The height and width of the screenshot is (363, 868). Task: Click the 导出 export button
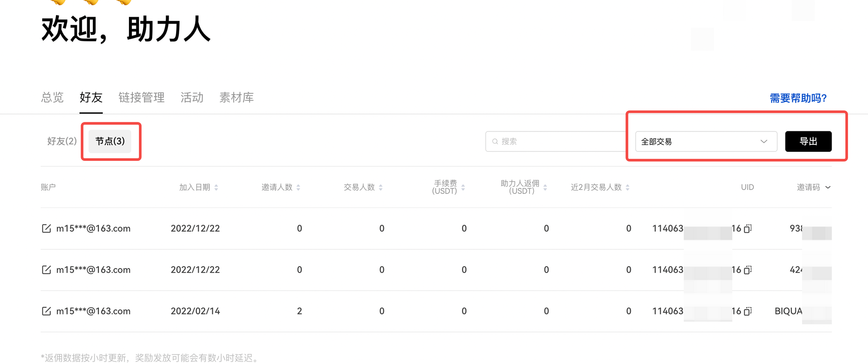point(808,141)
